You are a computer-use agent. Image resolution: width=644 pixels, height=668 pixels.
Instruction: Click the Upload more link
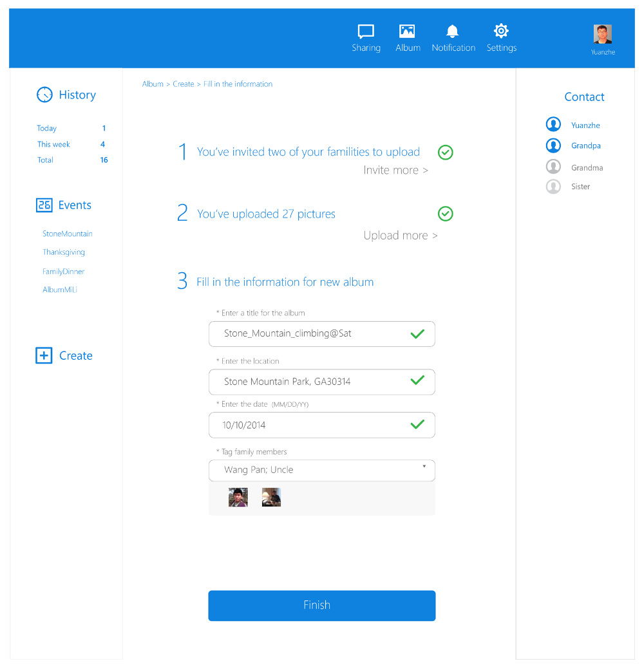coord(400,236)
